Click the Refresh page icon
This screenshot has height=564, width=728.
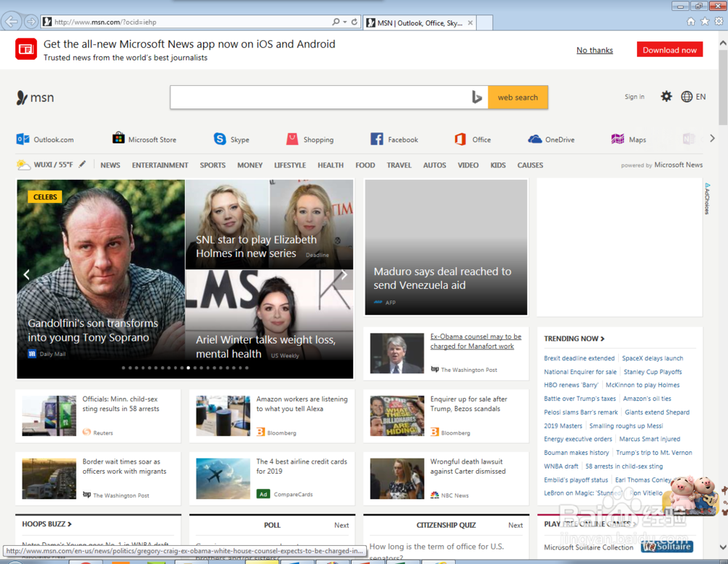[x=355, y=22]
